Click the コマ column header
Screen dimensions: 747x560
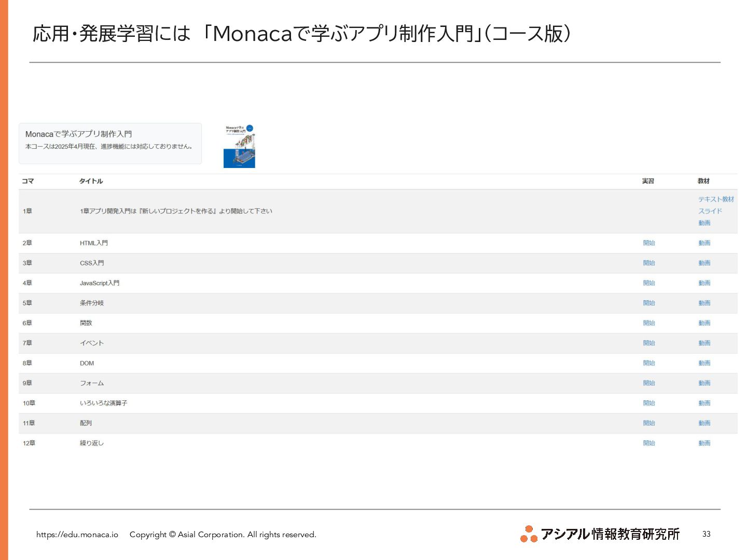point(28,181)
